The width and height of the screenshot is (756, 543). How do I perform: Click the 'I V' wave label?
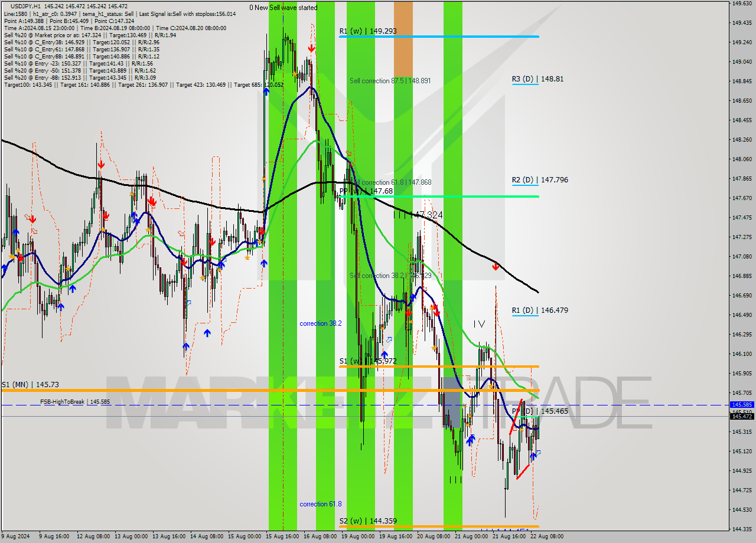479,324
